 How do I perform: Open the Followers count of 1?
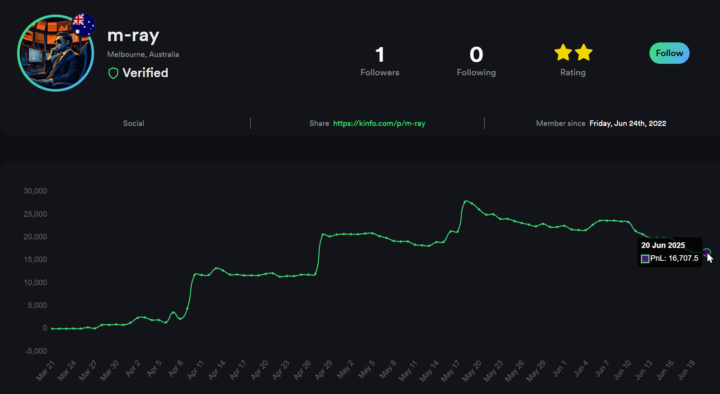click(379, 55)
